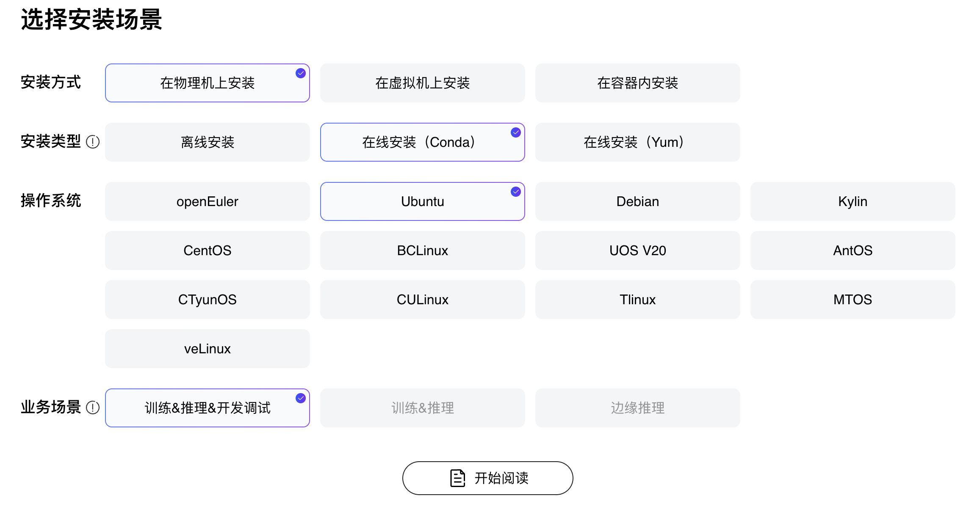Click the checkmark badge on Ubuntu
Screen dimensions: 980x512
pos(515,192)
